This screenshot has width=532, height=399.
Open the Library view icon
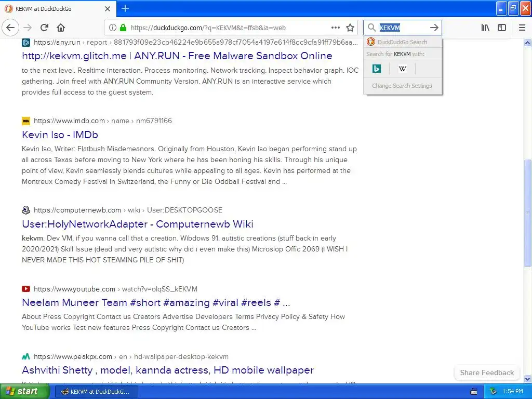485,28
